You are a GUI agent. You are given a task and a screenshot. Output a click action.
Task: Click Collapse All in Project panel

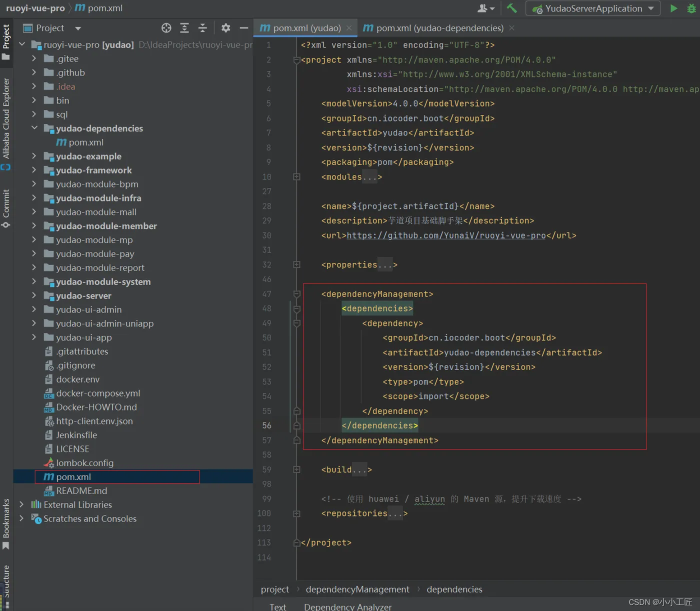(202, 28)
